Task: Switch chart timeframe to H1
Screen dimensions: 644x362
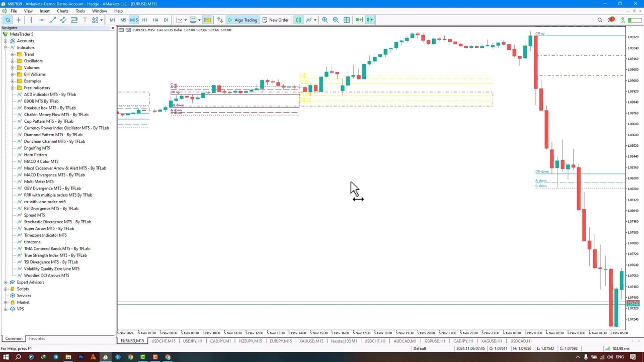Action: [144, 20]
